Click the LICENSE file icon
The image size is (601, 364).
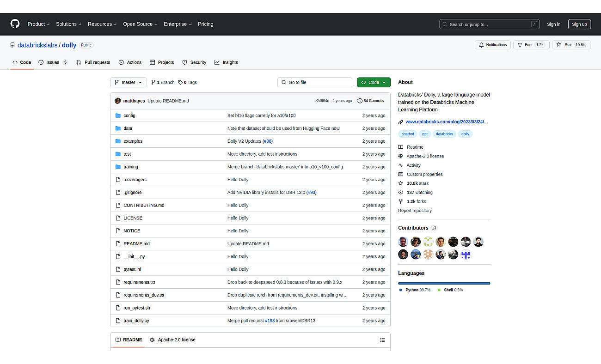point(118,218)
